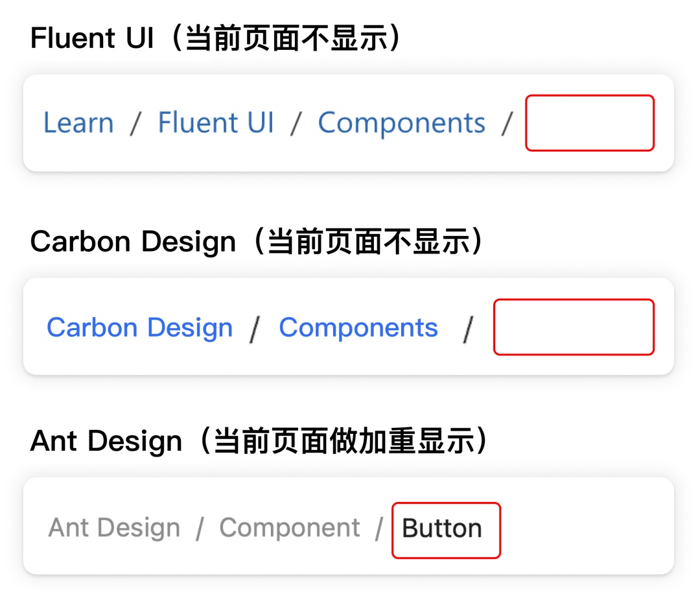Navigate to gray Ant Design breadcrumb item
This screenshot has height=605, width=700.
click(x=114, y=528)
